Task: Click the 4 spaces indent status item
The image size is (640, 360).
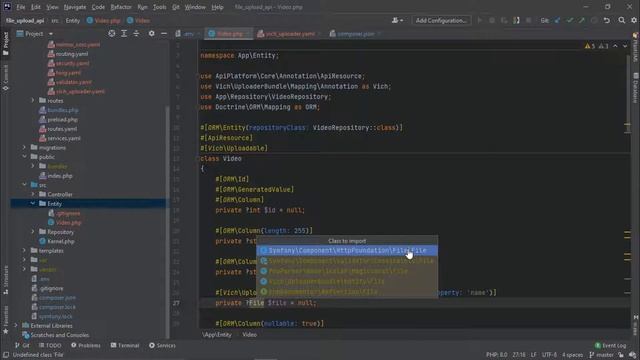Action: pos(573,355)
